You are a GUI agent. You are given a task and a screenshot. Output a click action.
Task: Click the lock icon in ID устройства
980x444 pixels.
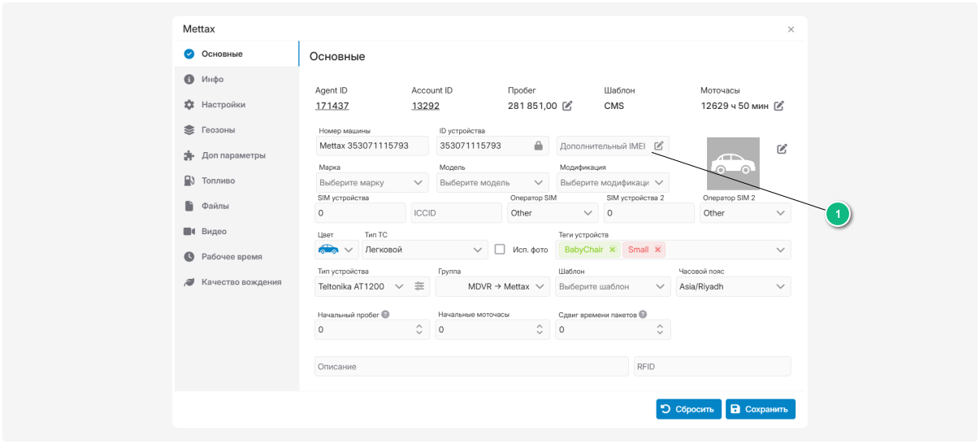538,146
